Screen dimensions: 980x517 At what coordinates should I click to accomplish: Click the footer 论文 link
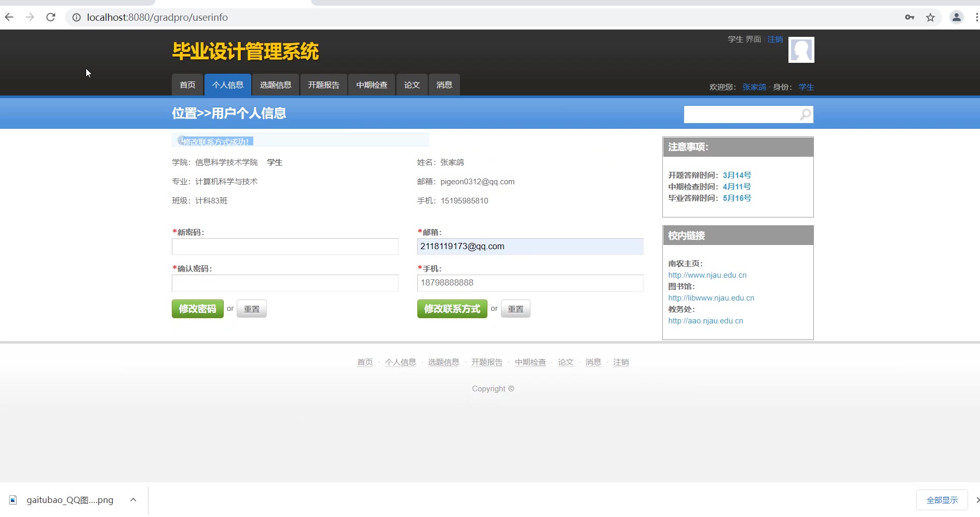pos(566,362)
